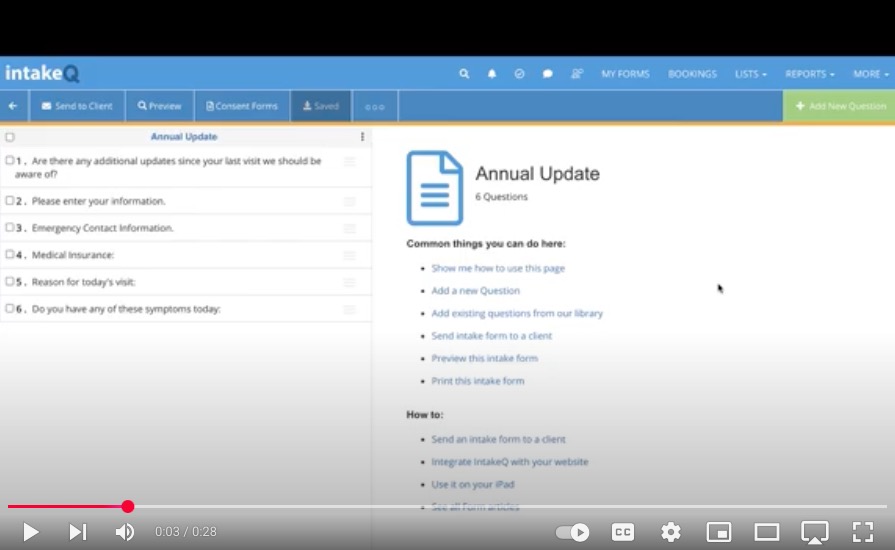This screenshot has height=550, width=895.
Task: Click the Annual Update document icon
Action: coord(434,188)
